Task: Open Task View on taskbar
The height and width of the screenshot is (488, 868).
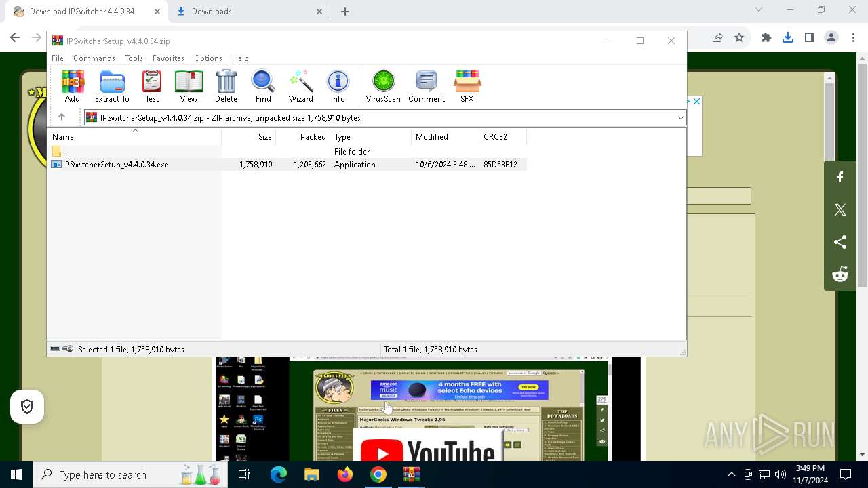Action: click(244, 474)
